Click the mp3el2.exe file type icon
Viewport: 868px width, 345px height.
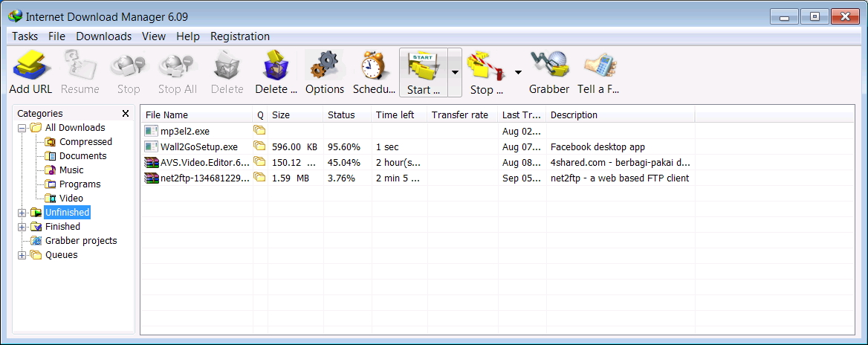[x=151, y=132]
